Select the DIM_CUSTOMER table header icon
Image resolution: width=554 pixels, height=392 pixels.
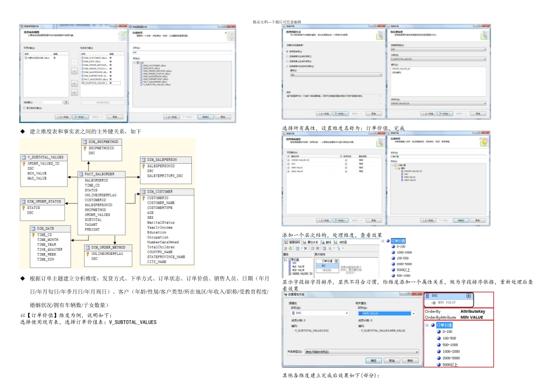pos(143,191)
